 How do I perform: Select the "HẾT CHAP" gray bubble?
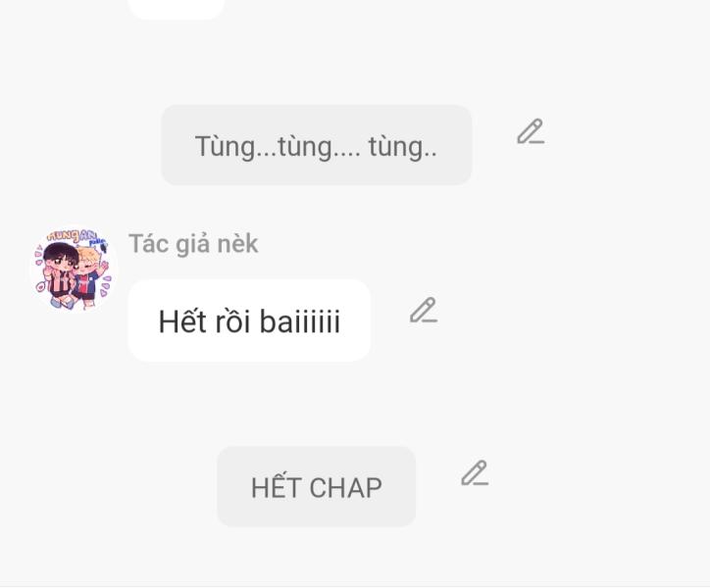click(317, 487)
